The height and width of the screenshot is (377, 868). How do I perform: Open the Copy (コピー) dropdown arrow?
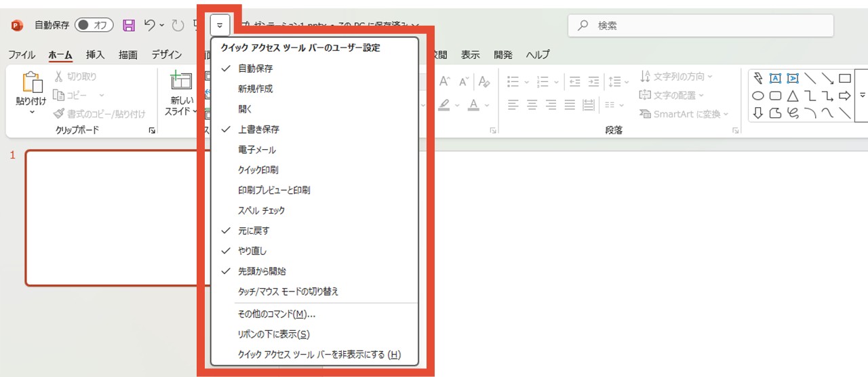point(102,96)
